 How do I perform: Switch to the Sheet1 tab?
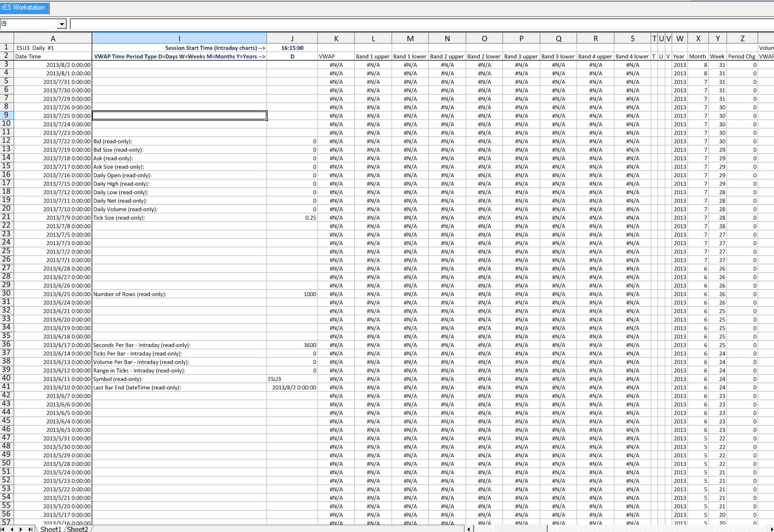click(x=50, y=529)
